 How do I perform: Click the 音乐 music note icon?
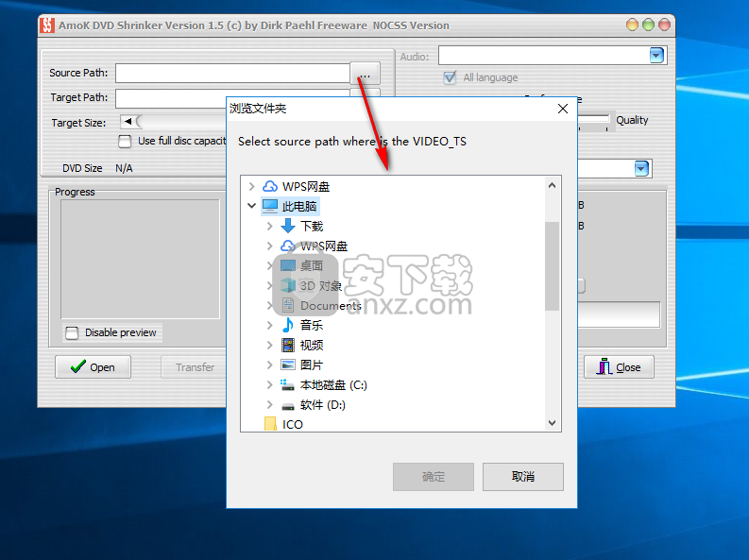[x=287, y=325]
